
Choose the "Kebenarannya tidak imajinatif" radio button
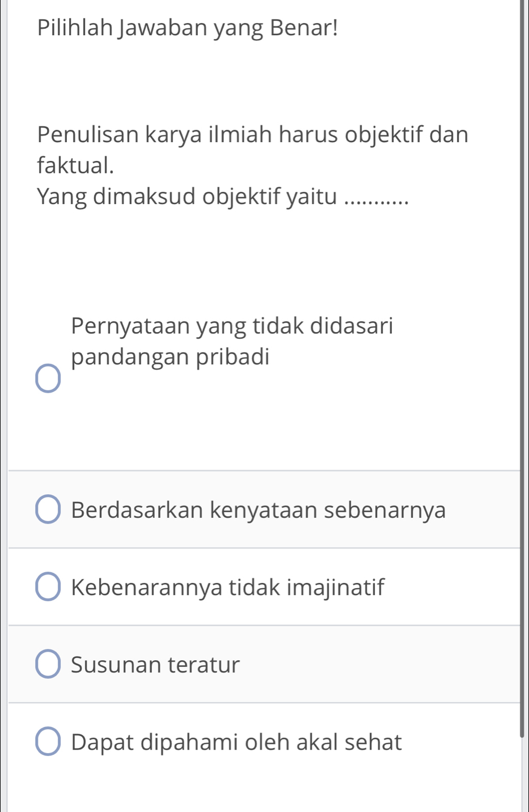48,587
